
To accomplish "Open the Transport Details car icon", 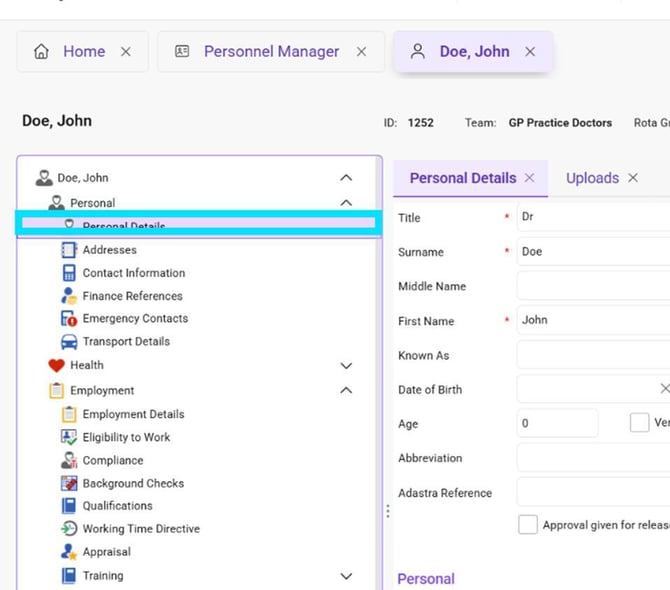I will 69,341.
